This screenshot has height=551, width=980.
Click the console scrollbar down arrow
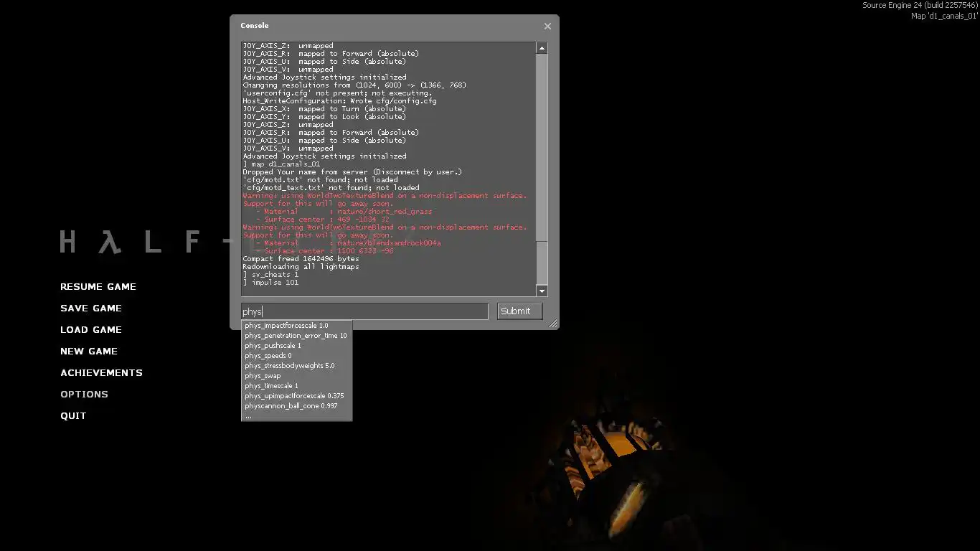pyautogui.click(x=542, y=291)
